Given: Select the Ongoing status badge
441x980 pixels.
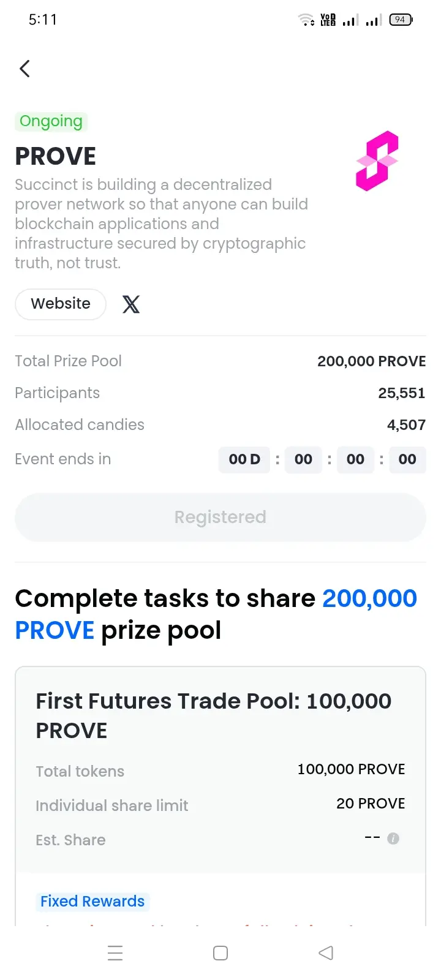Looking at the screenshot, I should (x=51, y=121).
